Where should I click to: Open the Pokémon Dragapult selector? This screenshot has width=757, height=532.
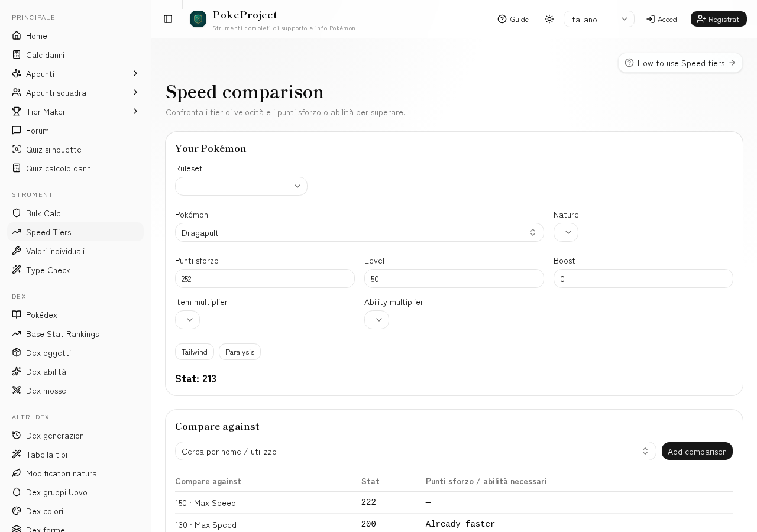(x=360, y=232)
